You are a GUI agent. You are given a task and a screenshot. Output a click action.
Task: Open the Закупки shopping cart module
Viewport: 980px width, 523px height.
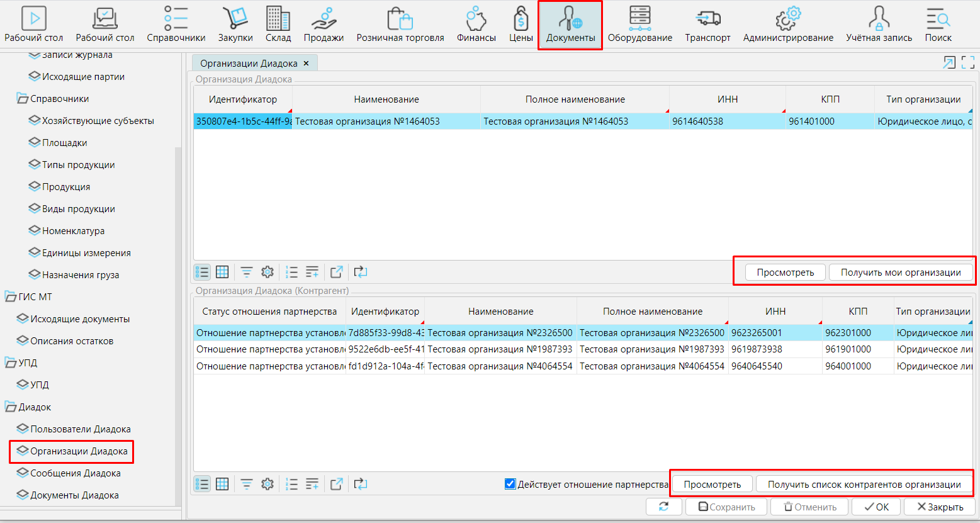(x=235, y=25)
